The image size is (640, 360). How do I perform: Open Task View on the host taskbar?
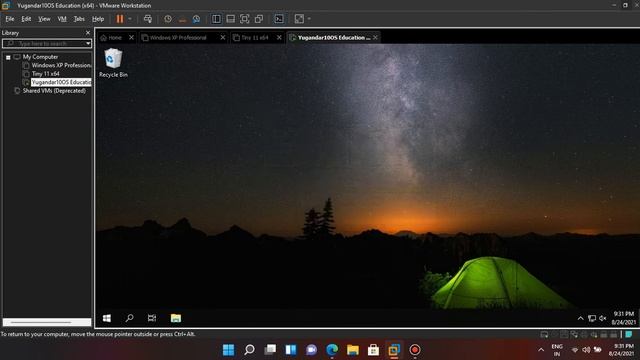tap(270, 350)
